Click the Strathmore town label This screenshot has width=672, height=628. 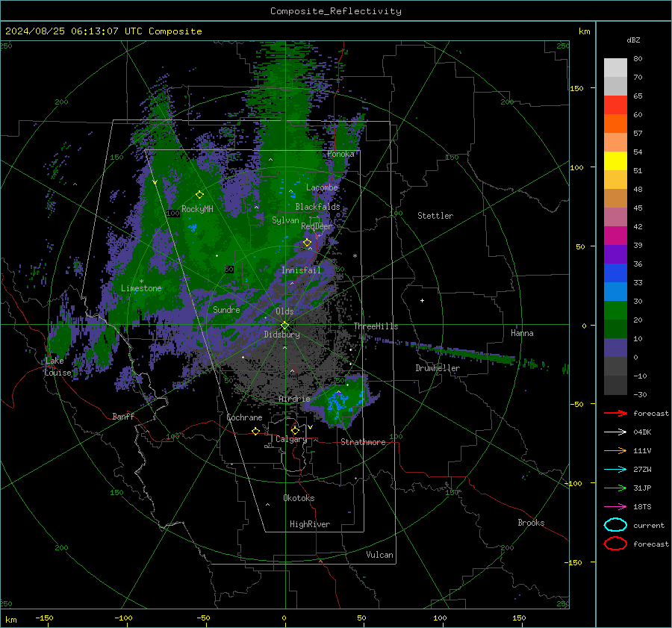pos(363,442)
